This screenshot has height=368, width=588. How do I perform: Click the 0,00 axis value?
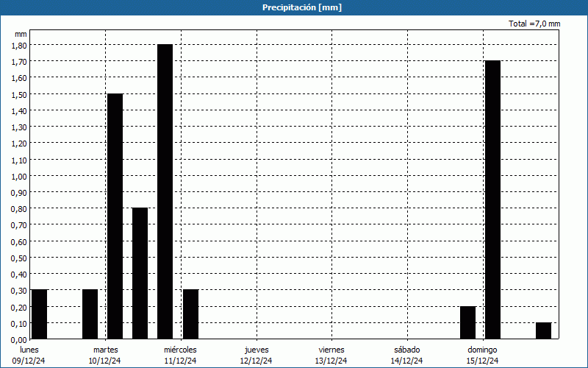[19, 340]
